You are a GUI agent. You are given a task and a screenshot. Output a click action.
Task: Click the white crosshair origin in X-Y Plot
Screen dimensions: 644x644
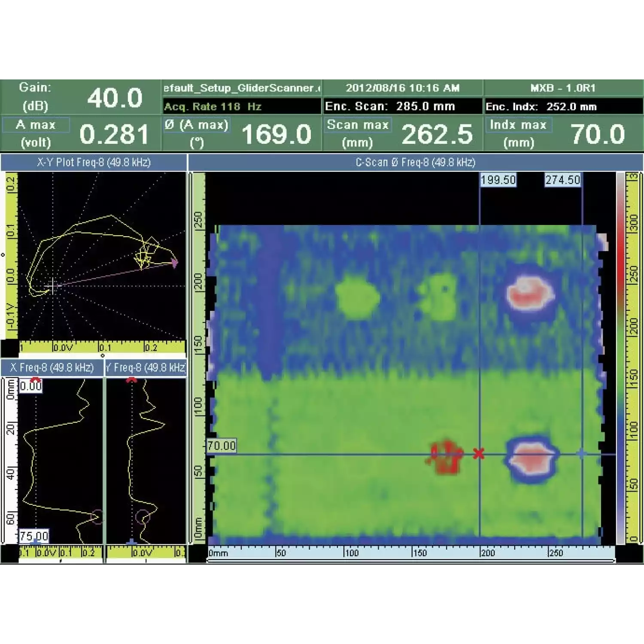tap(52, 286)
